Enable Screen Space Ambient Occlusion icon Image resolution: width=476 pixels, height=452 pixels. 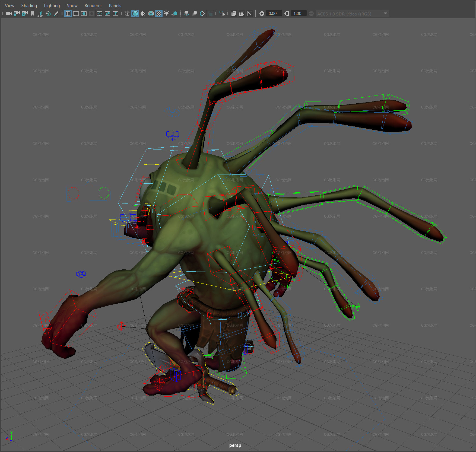[x=186, y=14]
